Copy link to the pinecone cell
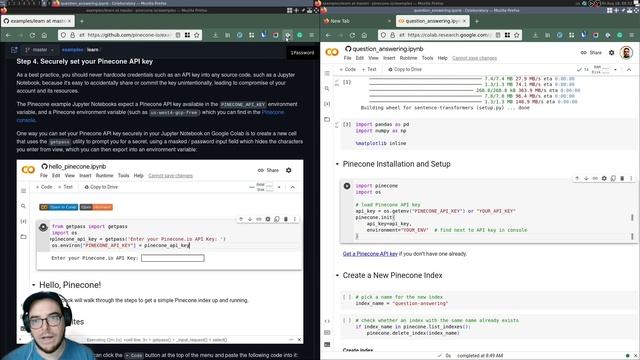Viewport: 640px width, 360px height. [x=595, y=178]
